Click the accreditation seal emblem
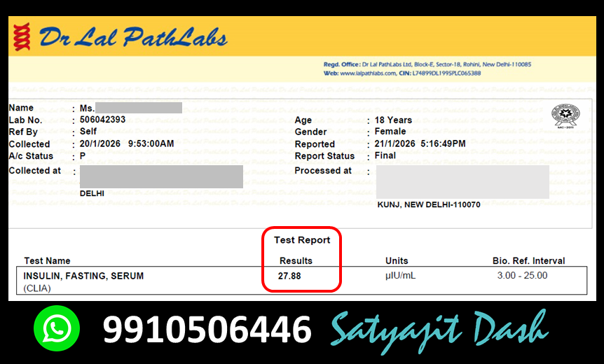604x364 pixels. (x=565, y=116)
